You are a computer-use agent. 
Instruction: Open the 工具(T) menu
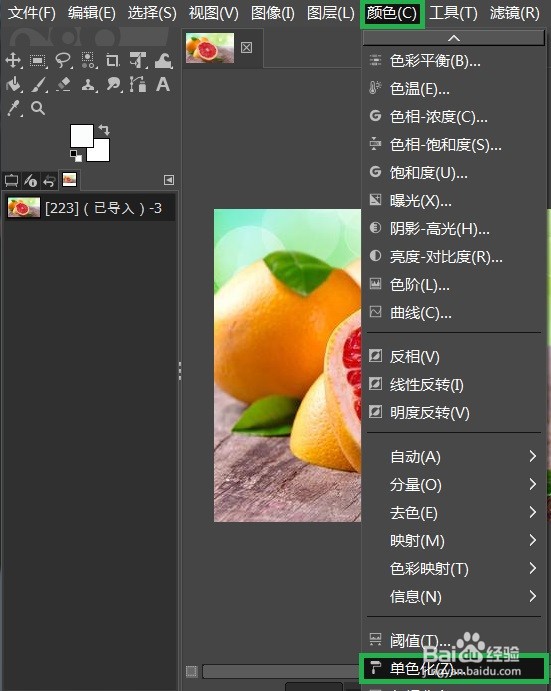click(454, 13)
